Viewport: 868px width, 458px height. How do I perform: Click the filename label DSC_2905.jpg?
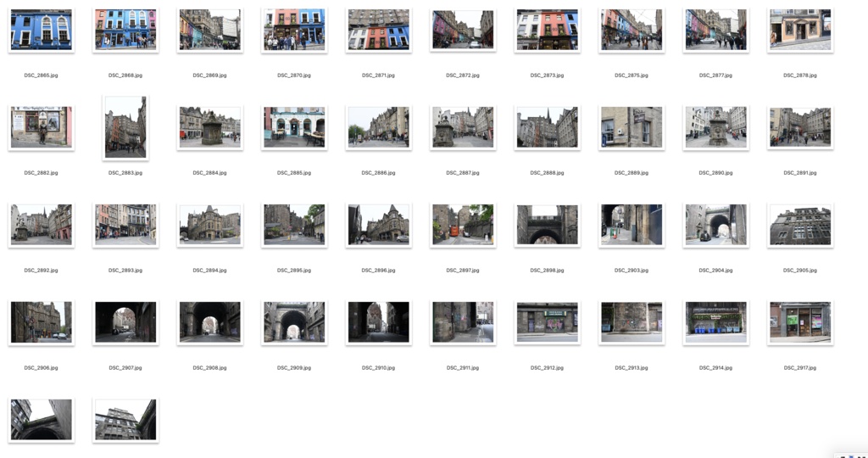(800, 271)
